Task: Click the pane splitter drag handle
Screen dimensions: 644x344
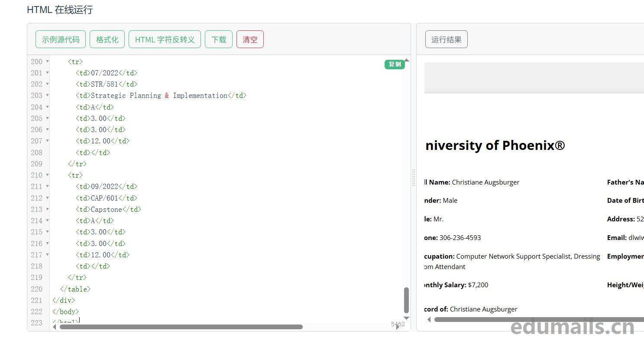Action: click(414, 178)
